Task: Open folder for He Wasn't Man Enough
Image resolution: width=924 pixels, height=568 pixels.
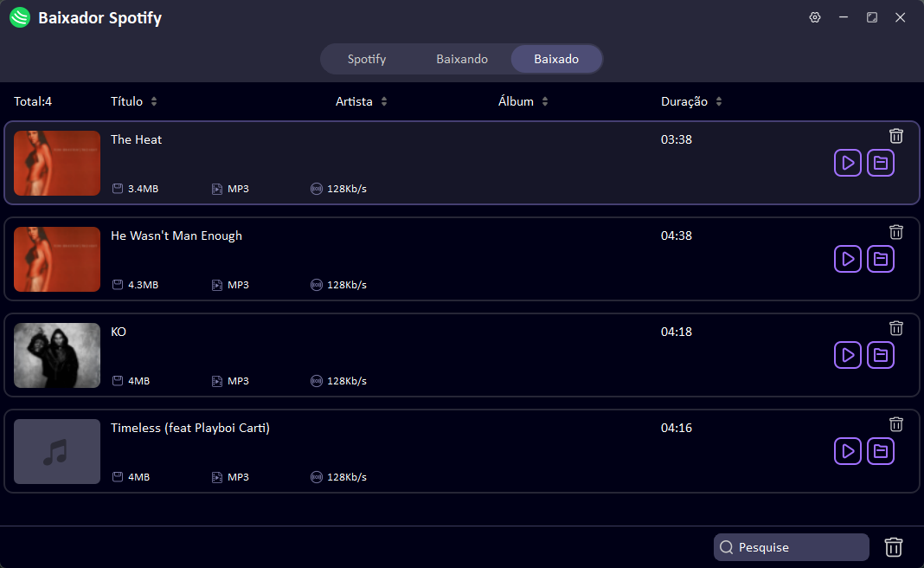Action: pyautogui.click(x=881, y=259)
